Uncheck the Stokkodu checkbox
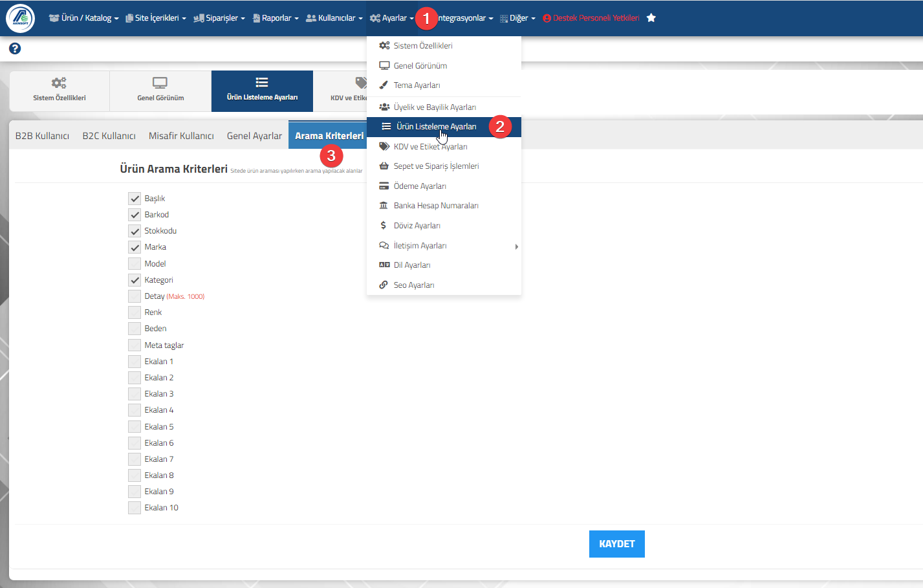 [x=135, y=231]
